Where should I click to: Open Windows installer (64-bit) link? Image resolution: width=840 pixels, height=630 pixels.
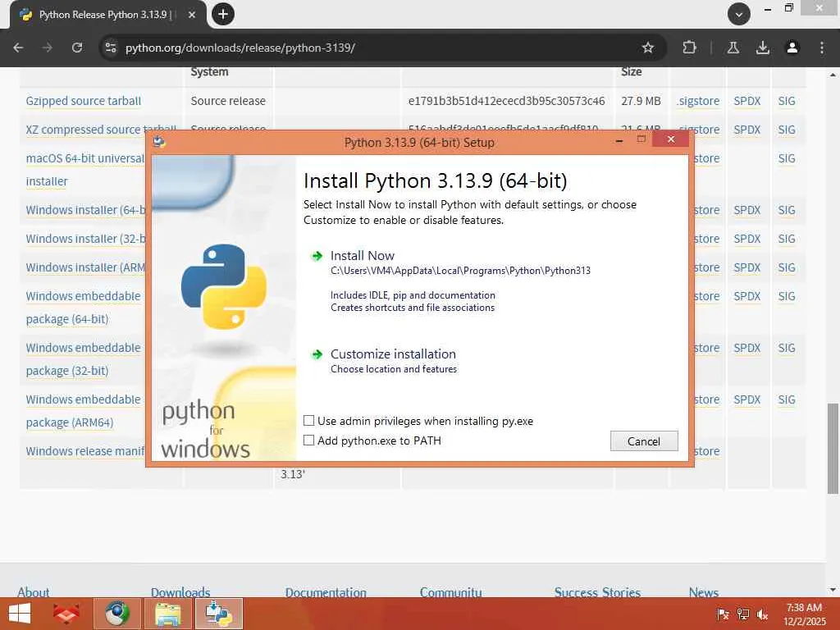coord(85,210)
